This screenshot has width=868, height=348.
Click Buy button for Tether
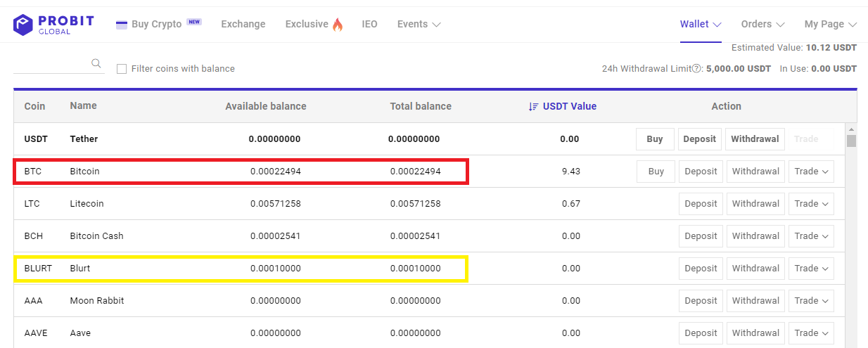(655, 139)
